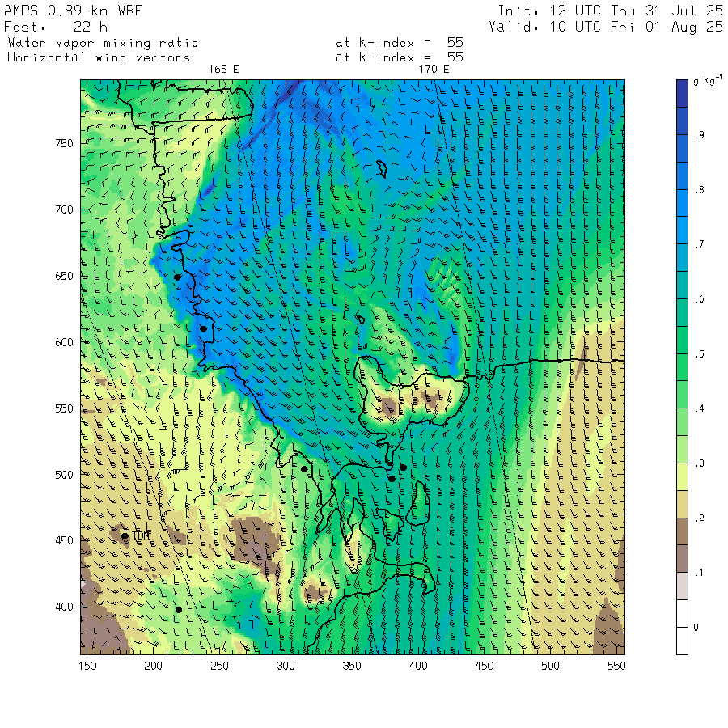Click the '750' y-axis tick label
728x728 pixels.
point(64,143)
